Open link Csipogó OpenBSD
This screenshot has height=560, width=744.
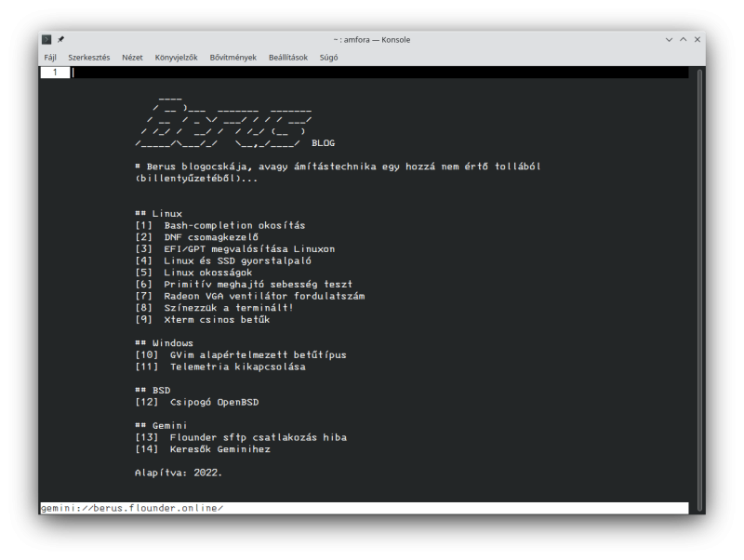coord(215,403)
